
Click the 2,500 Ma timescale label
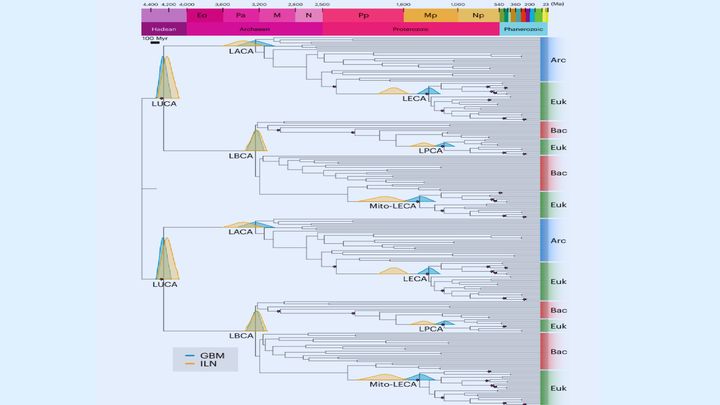323,5
